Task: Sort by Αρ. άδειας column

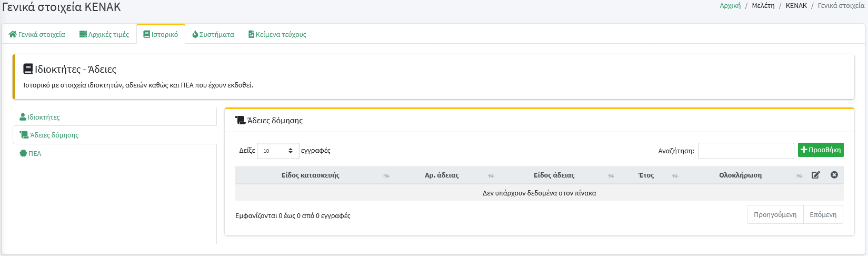Action: pos(442,175)
